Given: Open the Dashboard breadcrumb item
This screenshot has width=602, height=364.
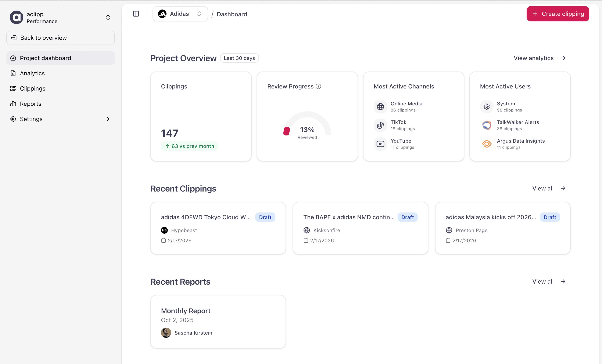Looking at the screenshot, I should pos(232,14).
